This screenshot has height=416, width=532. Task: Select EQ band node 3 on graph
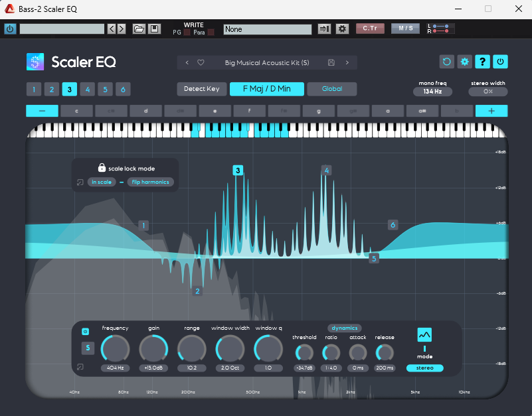pyautogui.click(x=238, y=171)
